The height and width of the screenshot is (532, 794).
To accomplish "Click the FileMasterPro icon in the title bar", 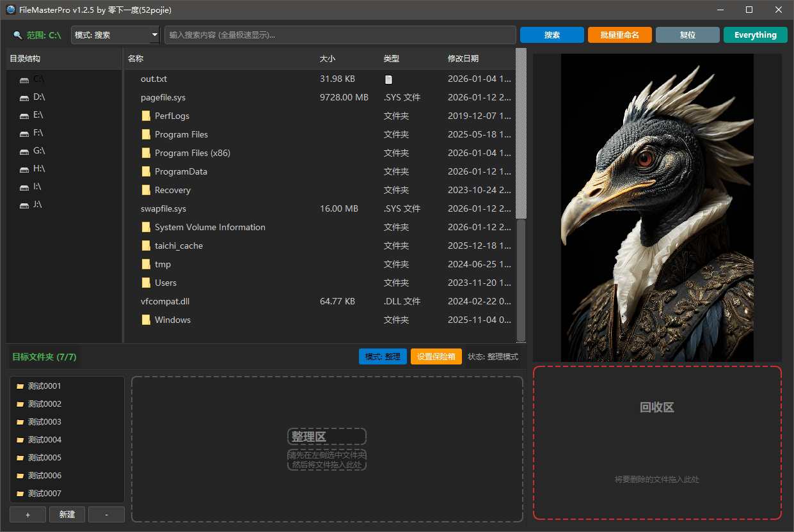I will point(10,10).
